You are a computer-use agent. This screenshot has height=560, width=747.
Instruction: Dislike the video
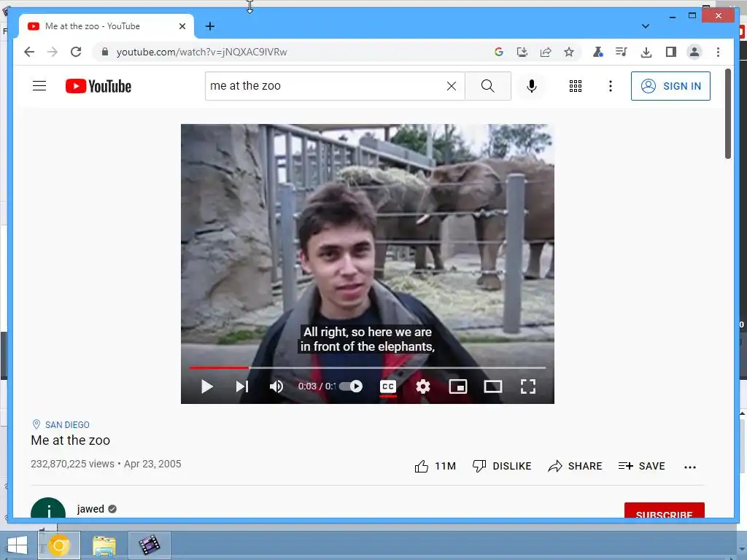502,466
